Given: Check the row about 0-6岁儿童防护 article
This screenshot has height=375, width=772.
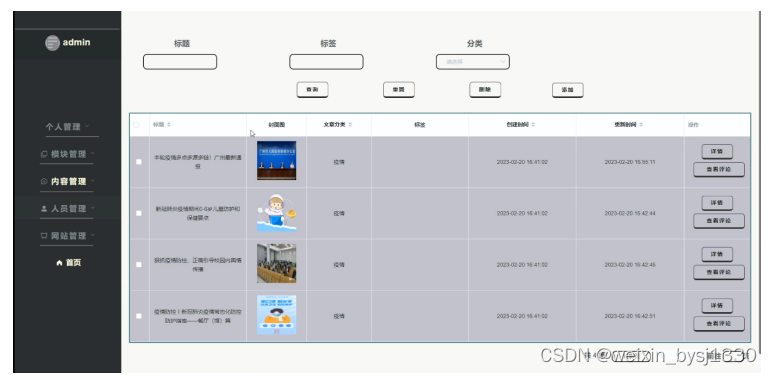Looking at the screenshot, I should click(139, 213).
